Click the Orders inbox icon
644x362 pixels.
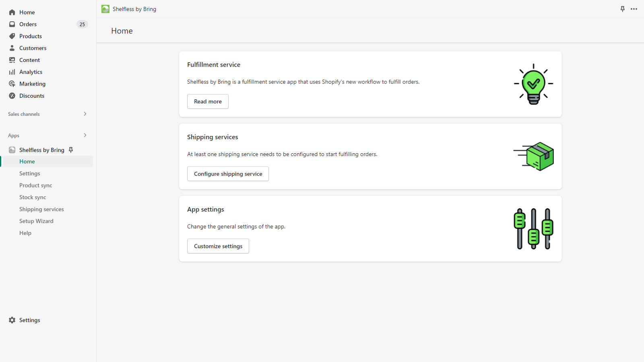pos(12,24)
